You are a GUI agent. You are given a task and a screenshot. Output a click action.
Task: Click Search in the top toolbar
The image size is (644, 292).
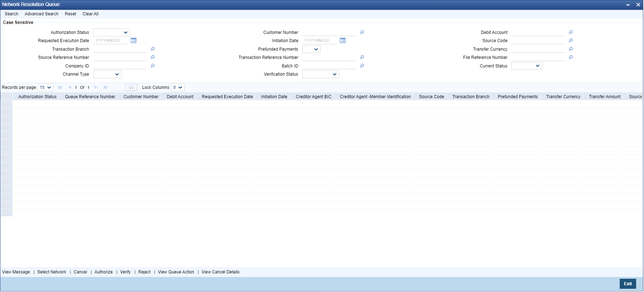[x=11, y=14]
